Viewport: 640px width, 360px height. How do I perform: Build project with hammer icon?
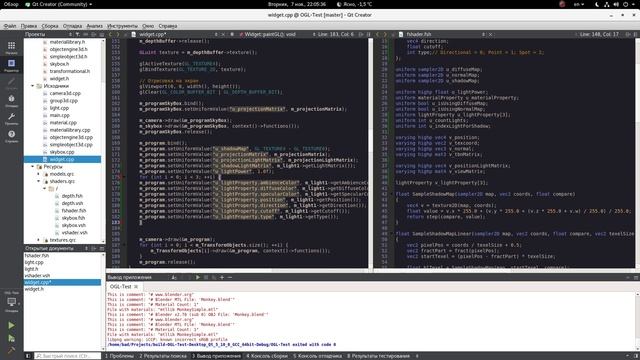[x=11, y=350]
